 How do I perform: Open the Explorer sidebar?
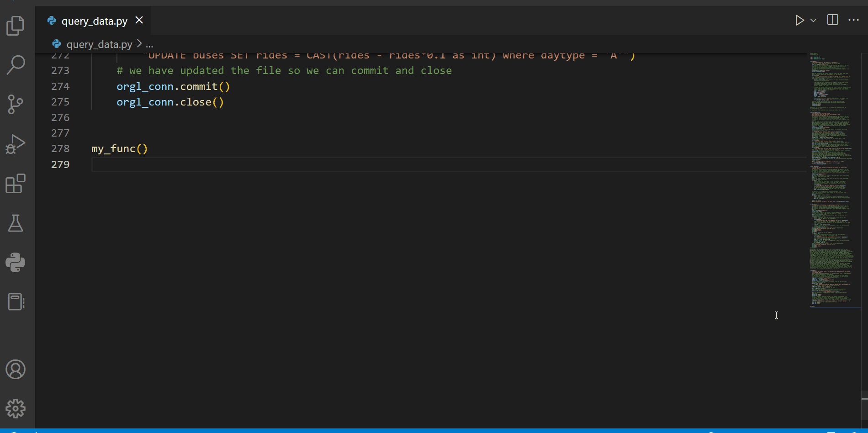pyautogui.click(x=16, y=26)
